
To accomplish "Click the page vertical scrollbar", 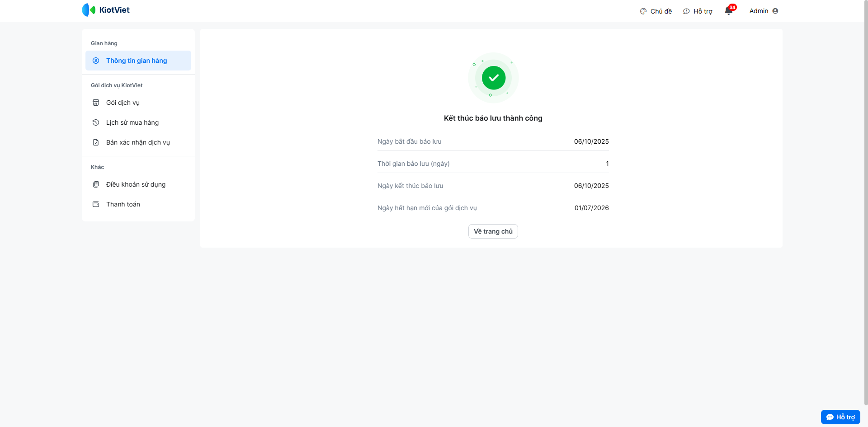I will 866,203.
